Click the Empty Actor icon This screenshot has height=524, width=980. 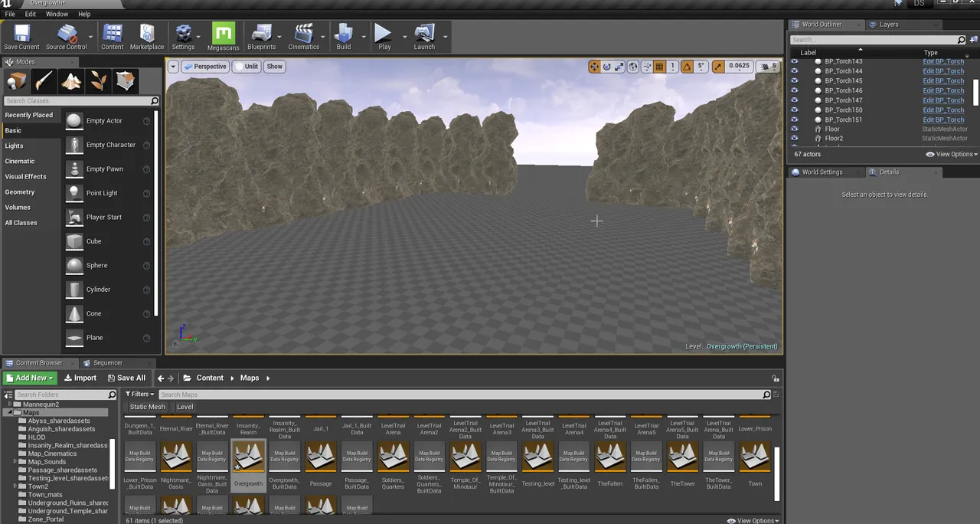[74, 121]
